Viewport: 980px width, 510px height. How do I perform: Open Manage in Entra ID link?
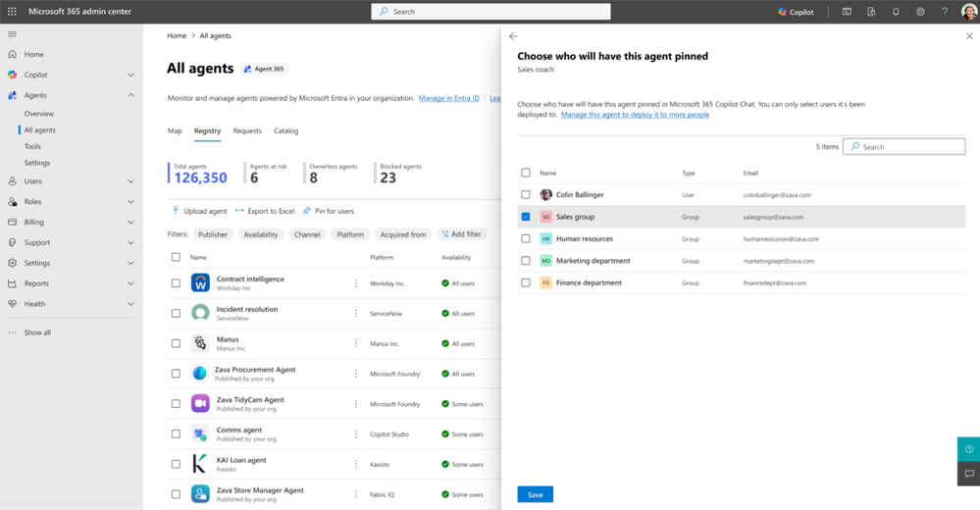click(x=448, y=98)
